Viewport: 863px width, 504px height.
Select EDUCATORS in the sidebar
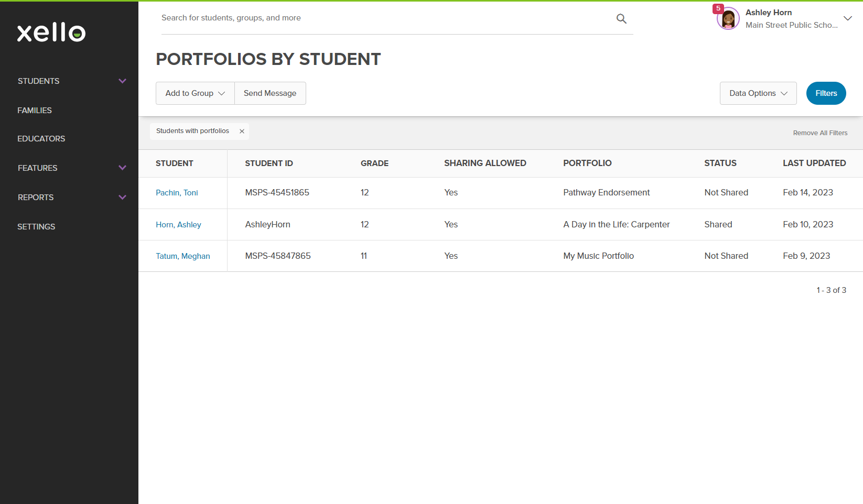point(41,138)
